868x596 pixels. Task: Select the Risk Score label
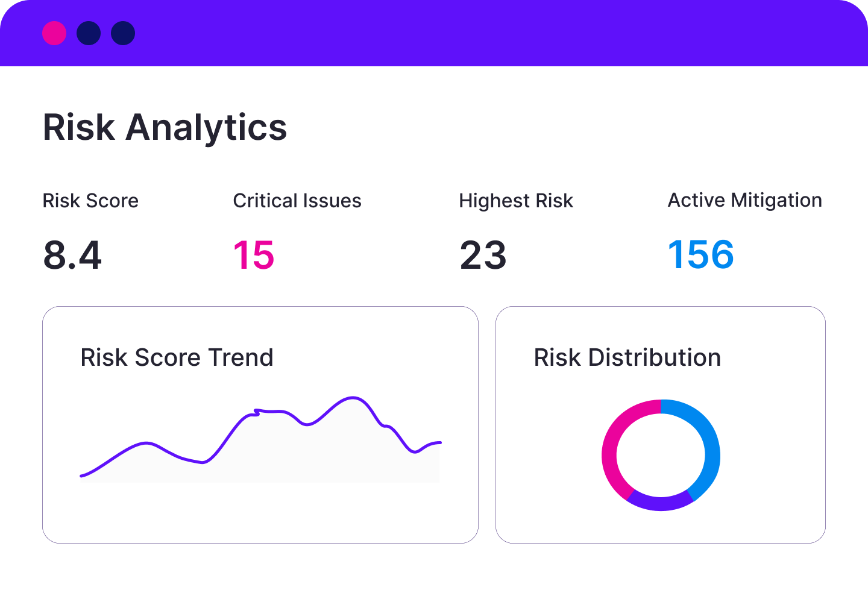pos(90,201)
